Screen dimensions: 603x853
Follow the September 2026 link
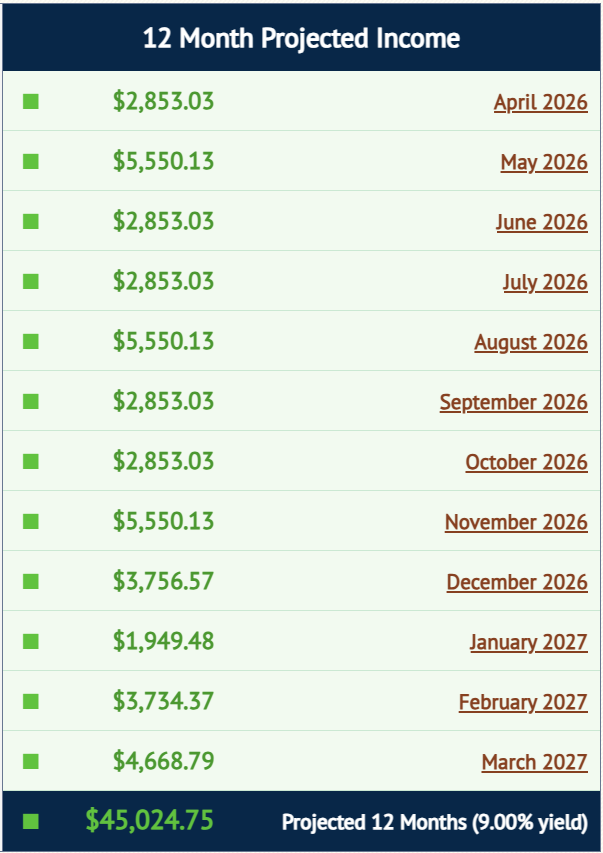click(513, 402)
